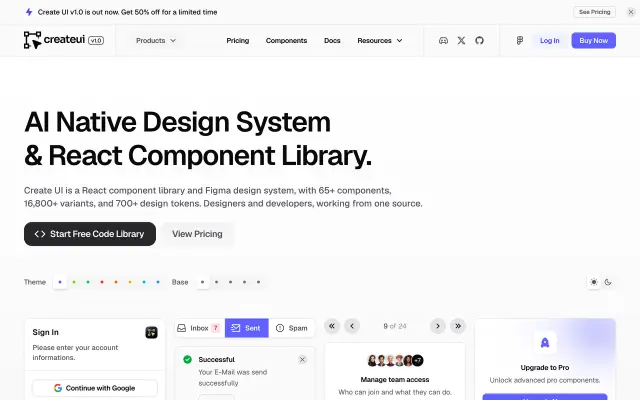Click the v1.0 version badge

click(96, 40)
